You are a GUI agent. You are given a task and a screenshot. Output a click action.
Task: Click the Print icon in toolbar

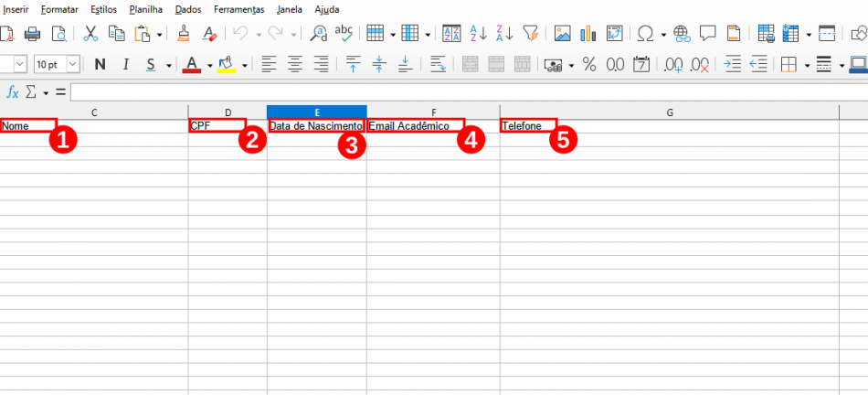tap(32, 34)
